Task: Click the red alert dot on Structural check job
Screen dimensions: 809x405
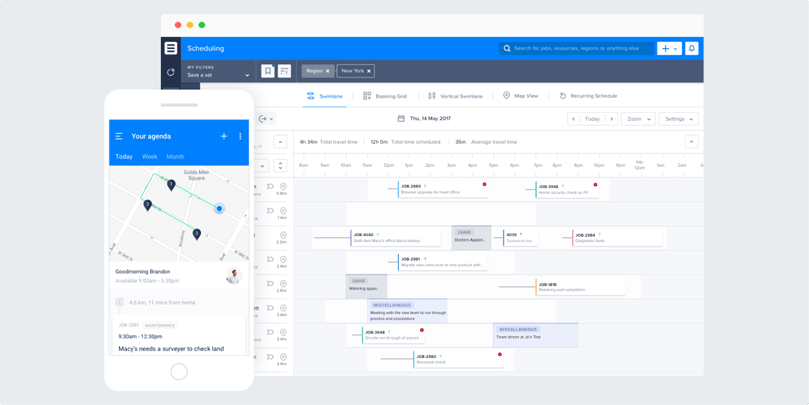Action: click(499, 354)
